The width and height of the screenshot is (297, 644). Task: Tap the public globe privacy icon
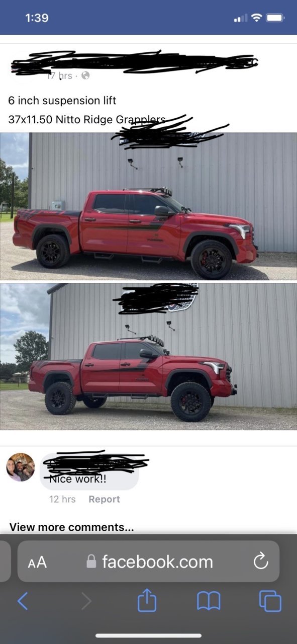click(85, 75)
